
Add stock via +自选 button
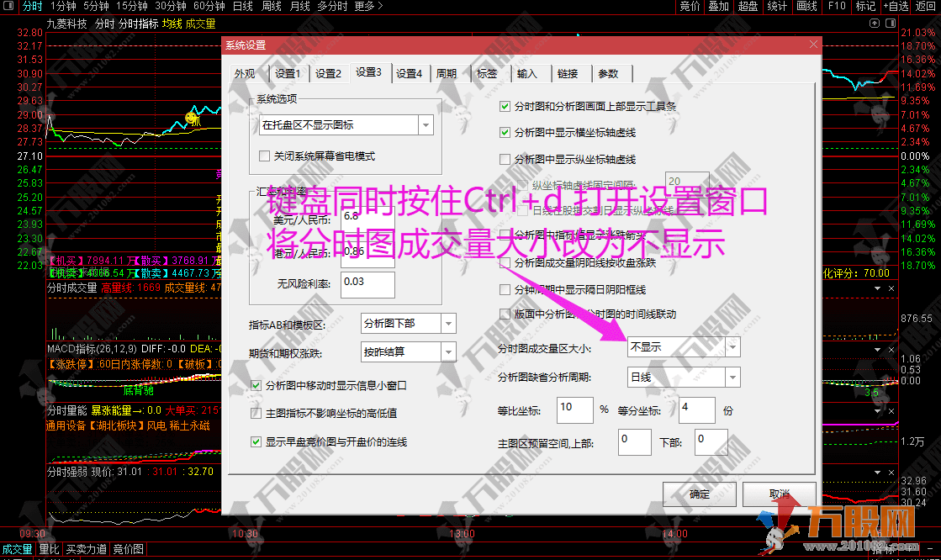point(896,6)
